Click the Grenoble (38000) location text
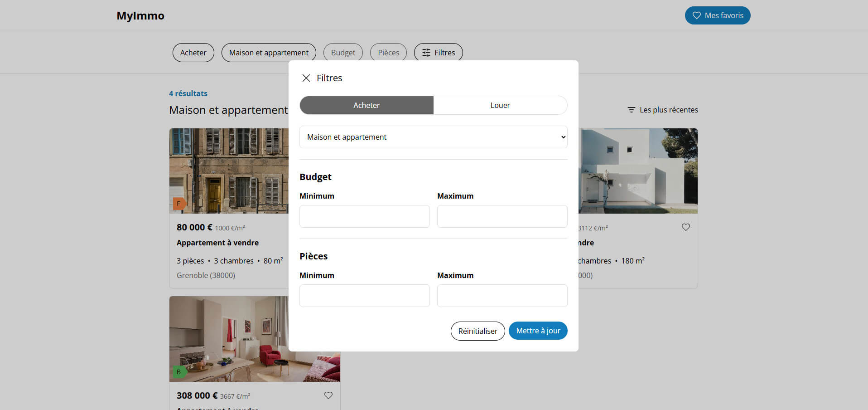The width and height of the screenshot is (868, 410). coord(206,275)
